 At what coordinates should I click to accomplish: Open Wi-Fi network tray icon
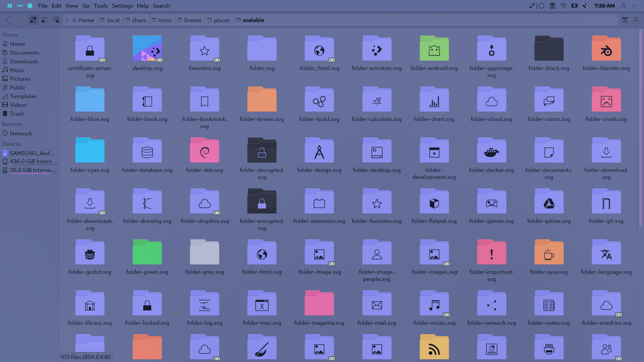(563, 6)
